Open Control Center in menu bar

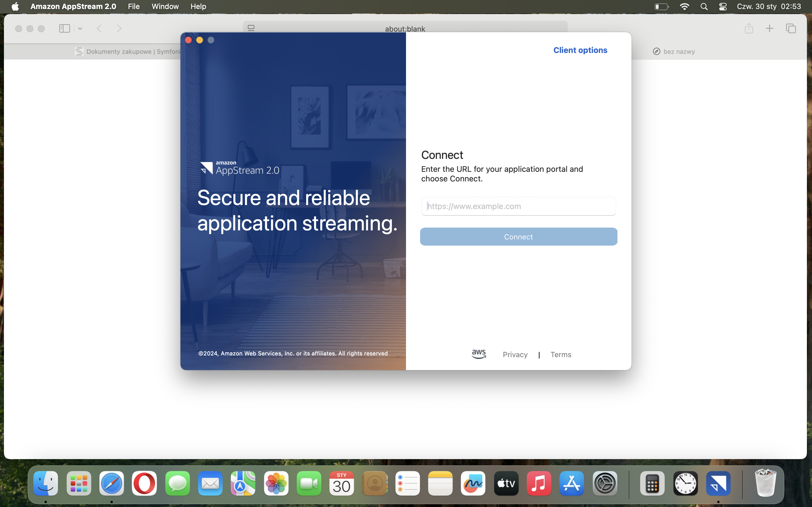pos(723,7)
